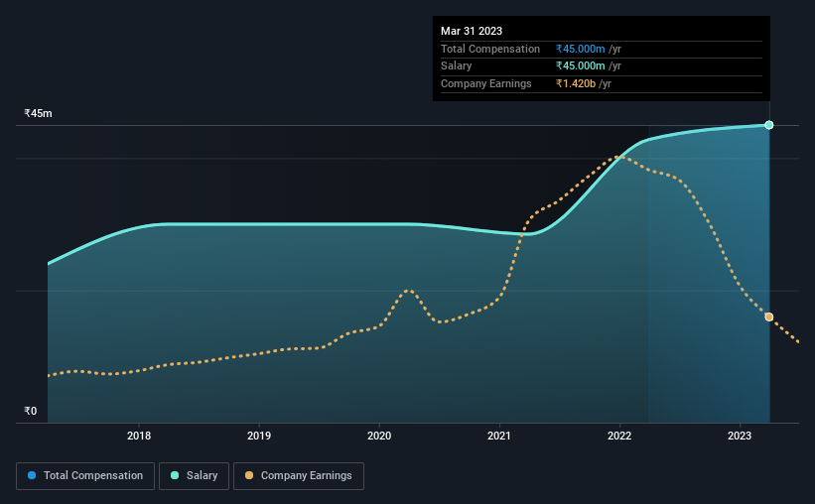This screenshot has width=815, height=504.
Task: Select the orange Company Earnings data point marker
Action: pyautogui.click(x=769, y=316)
